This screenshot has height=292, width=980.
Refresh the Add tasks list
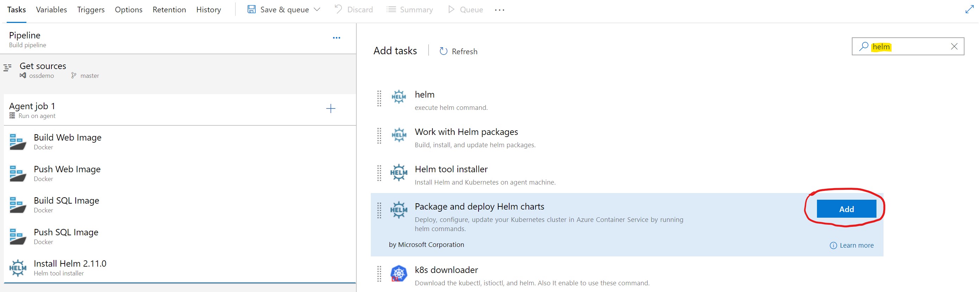pos(458,51)
